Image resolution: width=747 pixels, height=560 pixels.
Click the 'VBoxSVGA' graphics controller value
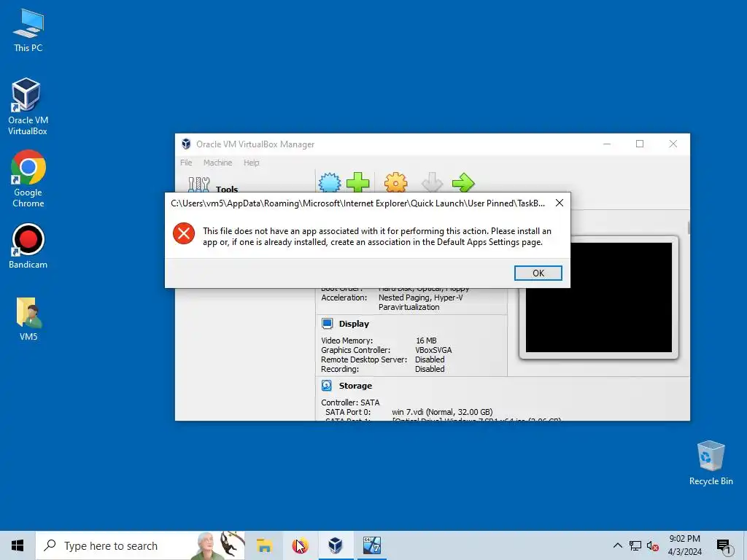[433, 350]
